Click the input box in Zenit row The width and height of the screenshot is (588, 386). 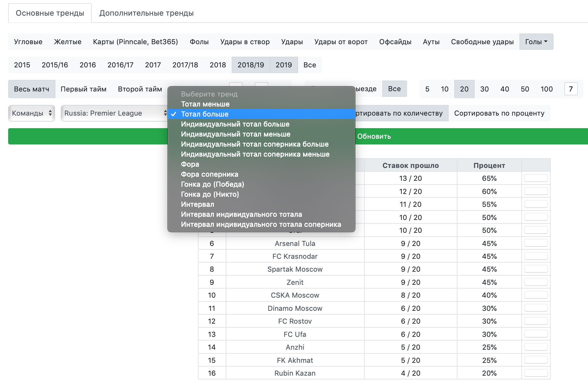(536, 282)
